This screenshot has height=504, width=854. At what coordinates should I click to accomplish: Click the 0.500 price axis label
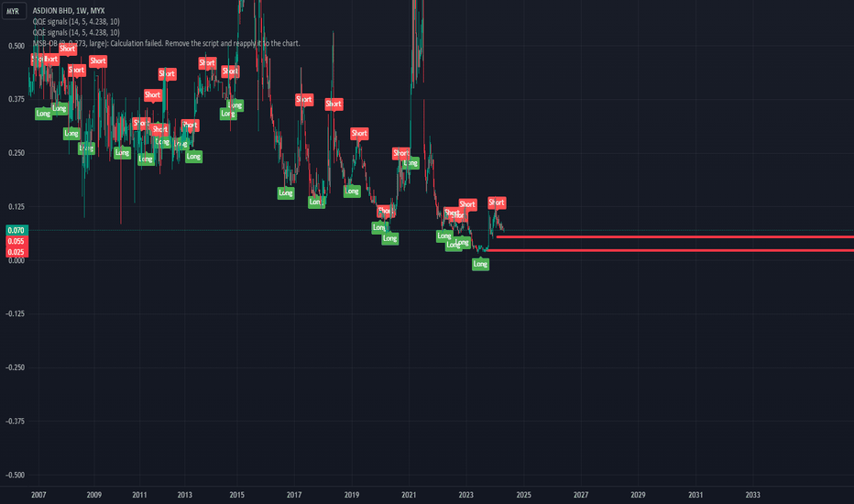tap(16, 47)
